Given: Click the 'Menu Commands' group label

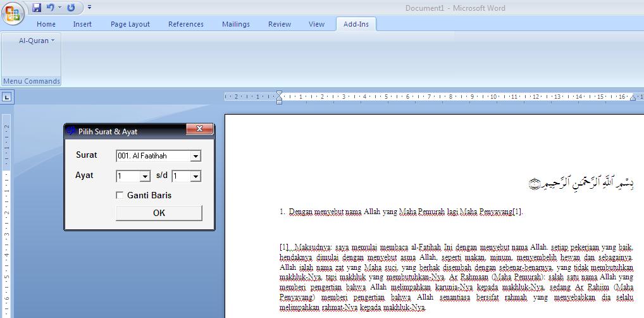Looking at the screenshot, I should 32,81.
